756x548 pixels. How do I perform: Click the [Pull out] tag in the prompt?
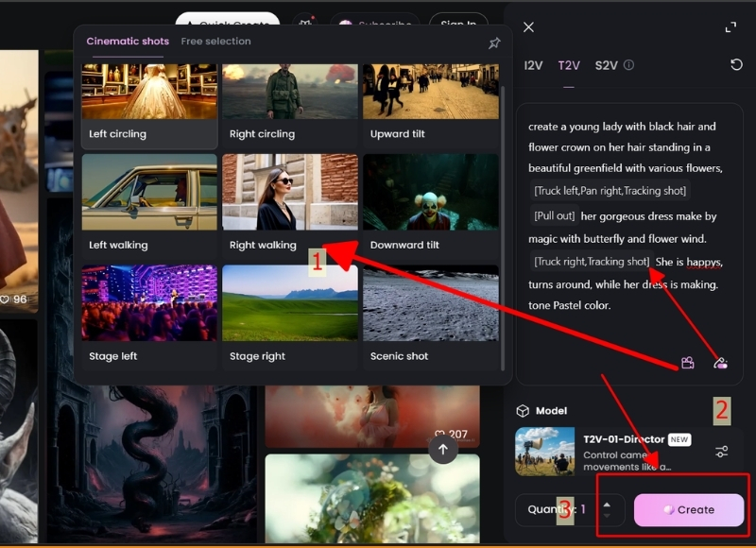[x=553, y=216]
